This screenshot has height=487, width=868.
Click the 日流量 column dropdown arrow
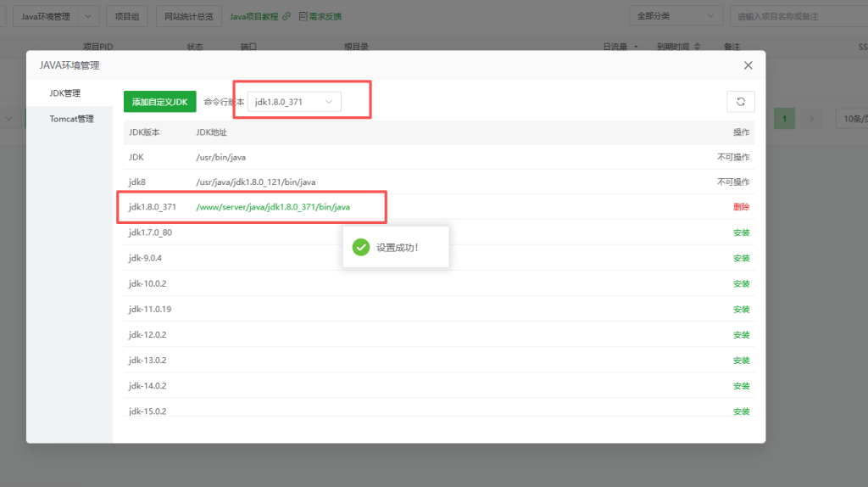tap(636, 47)
